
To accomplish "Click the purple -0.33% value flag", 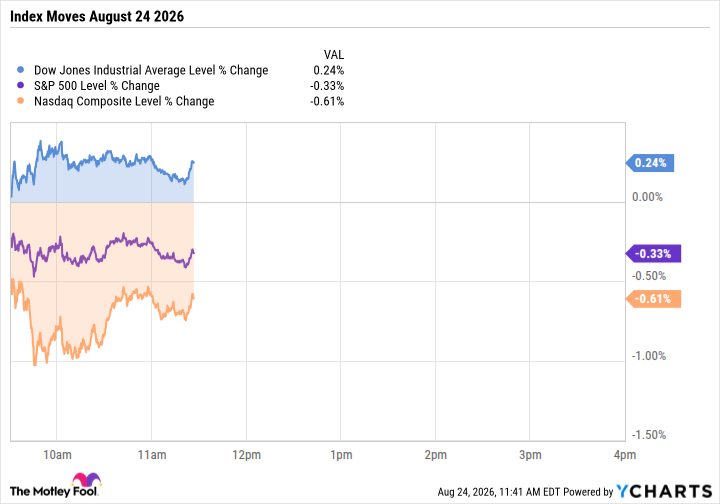I will pos(653,254).
